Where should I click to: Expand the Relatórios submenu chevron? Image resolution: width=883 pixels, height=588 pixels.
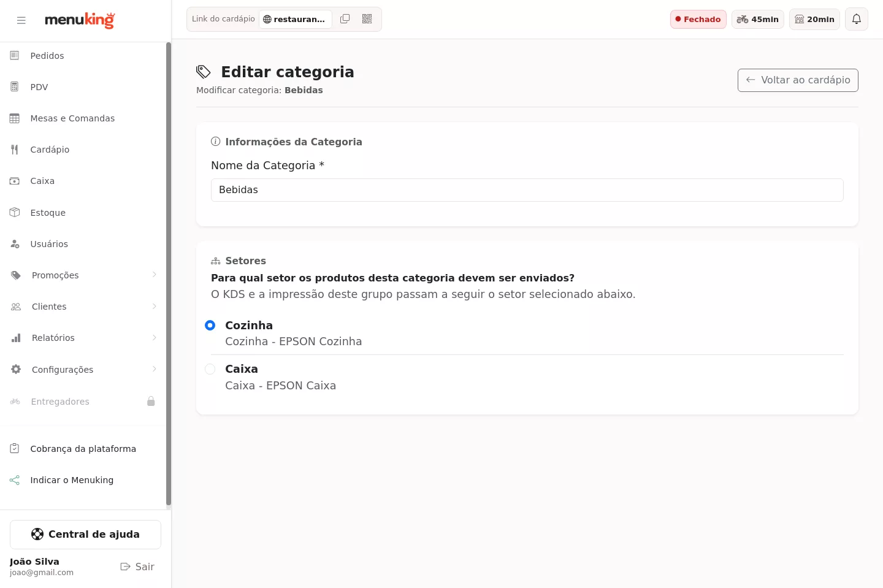[155, 338]
